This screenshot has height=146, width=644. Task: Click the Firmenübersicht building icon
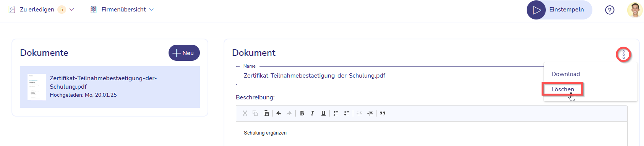click(x=94, y=10)
